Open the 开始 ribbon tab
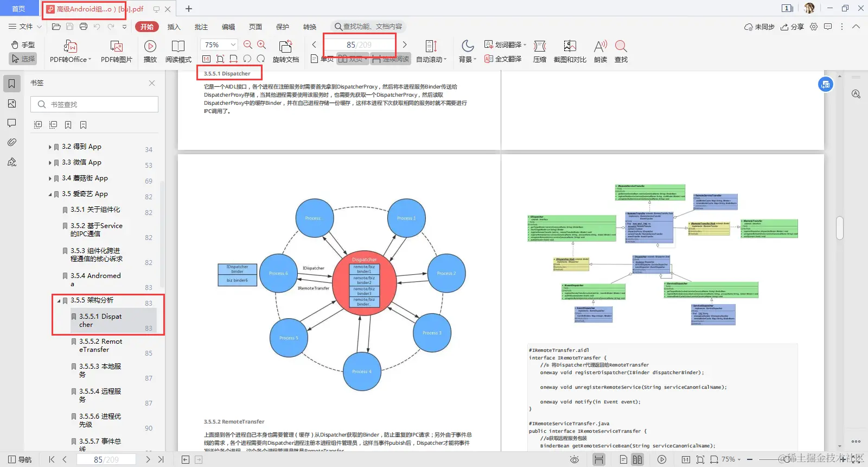The height and width of the screenshot is (467, 868). point(147,27)
